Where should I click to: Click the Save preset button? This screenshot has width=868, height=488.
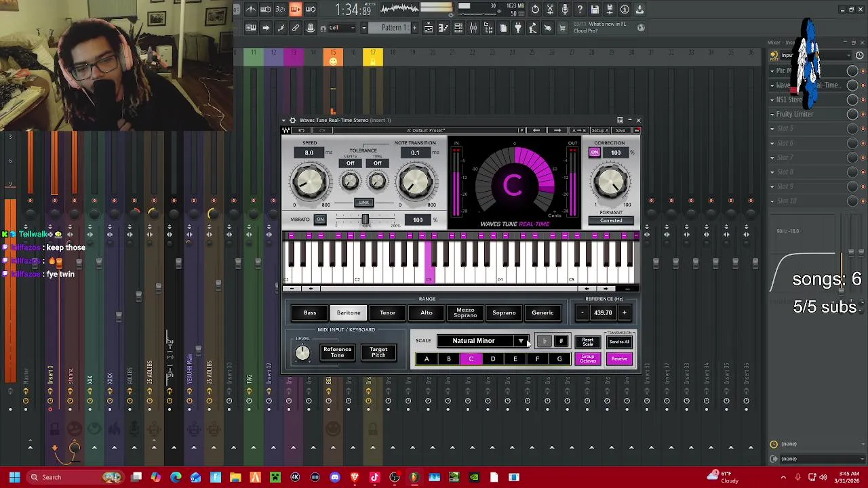point(620,130)
